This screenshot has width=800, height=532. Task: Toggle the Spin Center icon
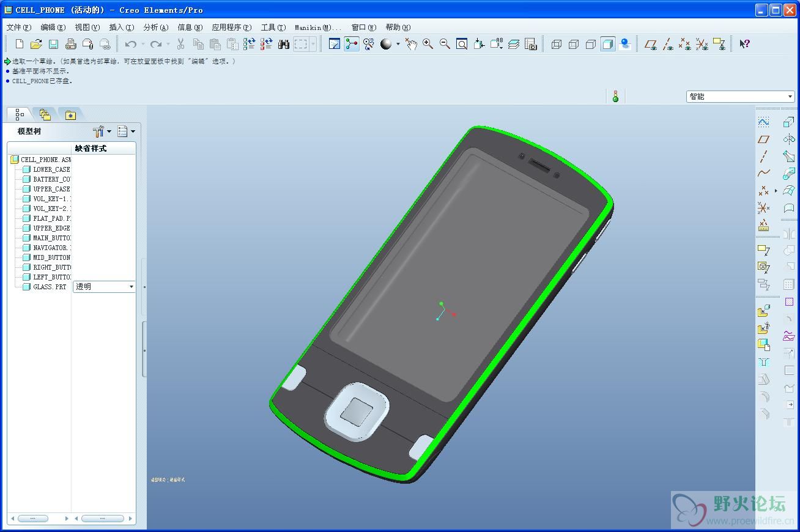[x=352, y=44]
